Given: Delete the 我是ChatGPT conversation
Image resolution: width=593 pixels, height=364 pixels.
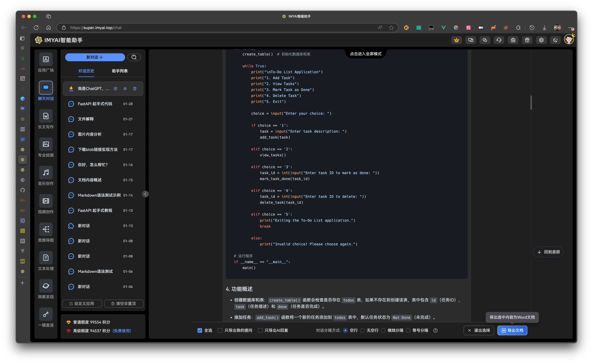Looking at the screenshot, I should (135, 89).
